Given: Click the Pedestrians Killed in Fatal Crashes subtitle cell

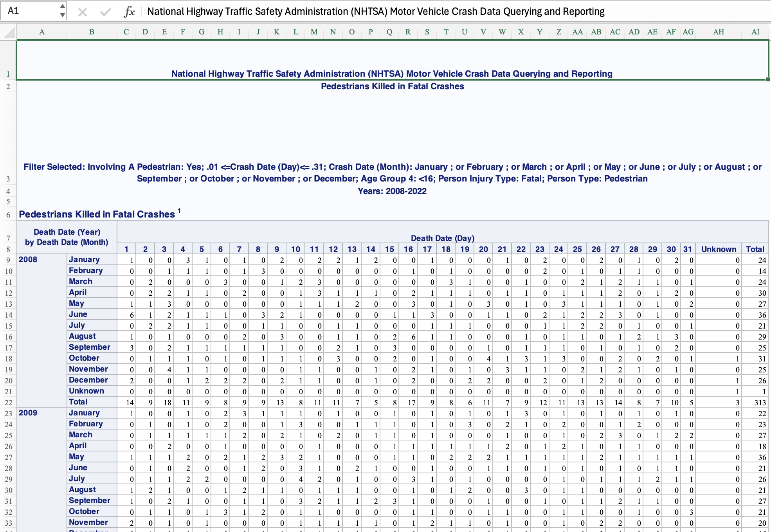Looking at the screenshot, I should pos(392,86).
